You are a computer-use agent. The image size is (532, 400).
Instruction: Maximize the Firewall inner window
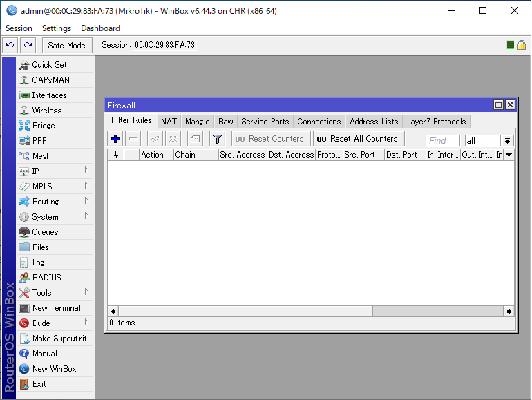coord(498,105)
